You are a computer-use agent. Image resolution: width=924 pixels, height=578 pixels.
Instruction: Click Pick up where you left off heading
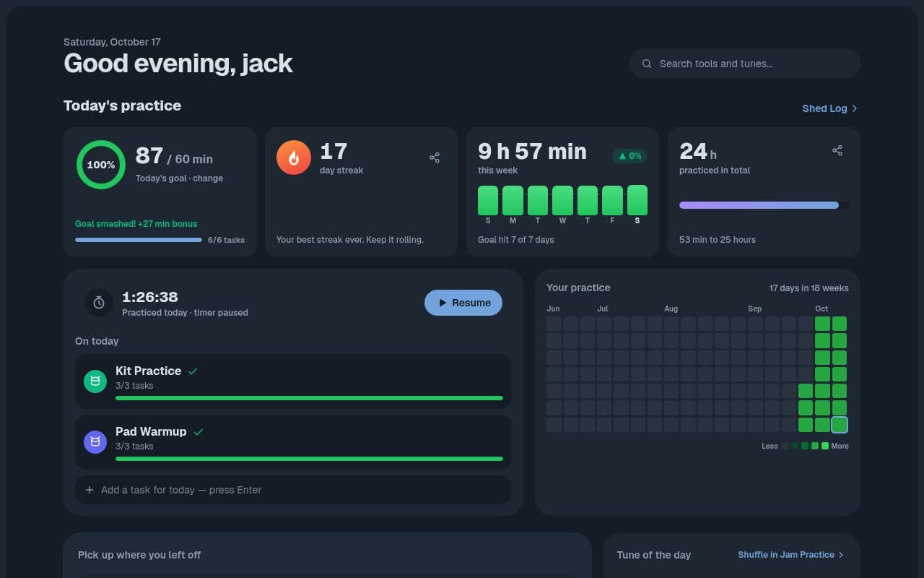[139, 555]
